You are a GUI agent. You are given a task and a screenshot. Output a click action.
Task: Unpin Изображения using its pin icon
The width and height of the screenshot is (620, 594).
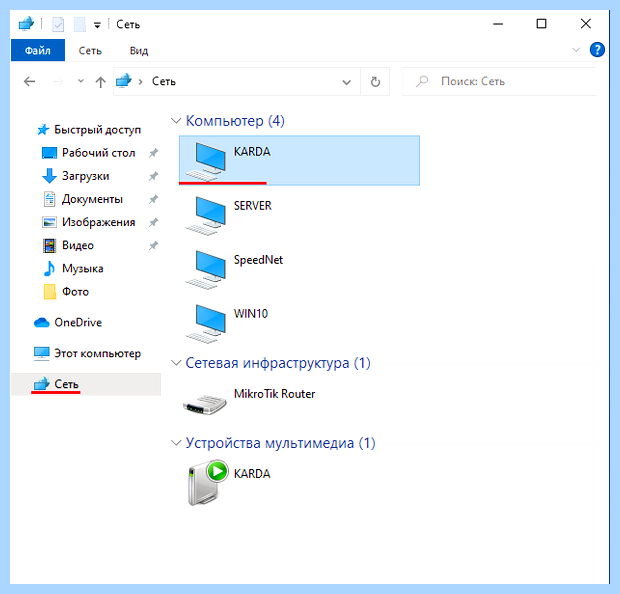pos(153,222)
